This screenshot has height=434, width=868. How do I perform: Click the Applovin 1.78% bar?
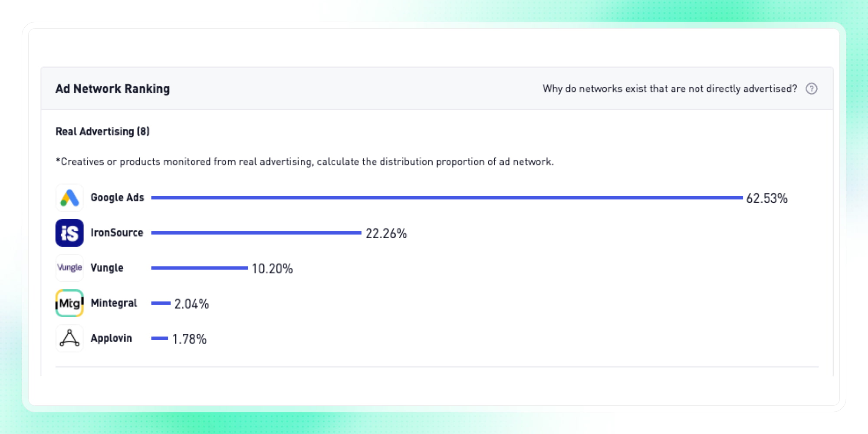point(159,339)
